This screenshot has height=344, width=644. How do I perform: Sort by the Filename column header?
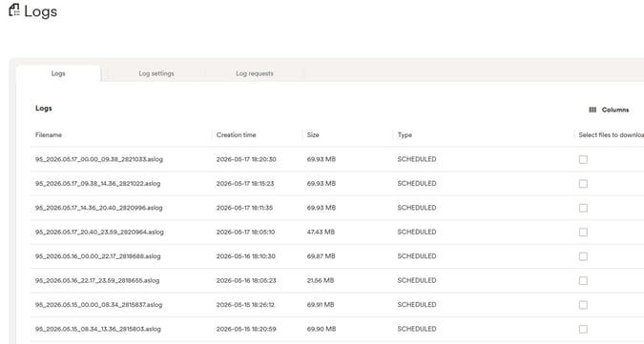pyautogui.click(x=49, y=135)
